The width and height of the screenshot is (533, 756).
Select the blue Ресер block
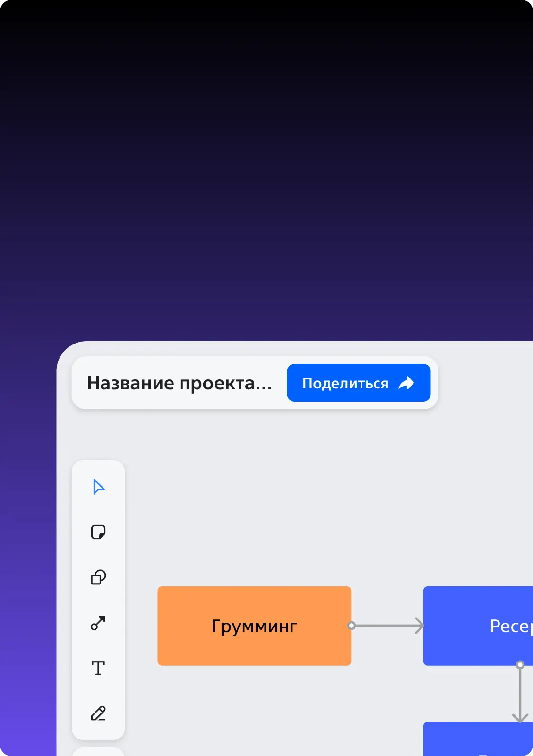(478, 626)
